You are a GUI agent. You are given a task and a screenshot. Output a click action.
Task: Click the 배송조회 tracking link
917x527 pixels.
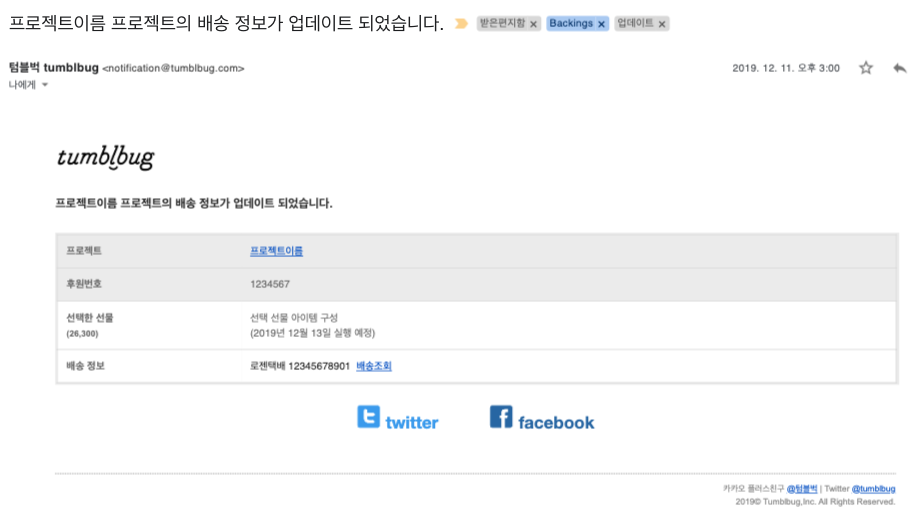click(374, 366)
